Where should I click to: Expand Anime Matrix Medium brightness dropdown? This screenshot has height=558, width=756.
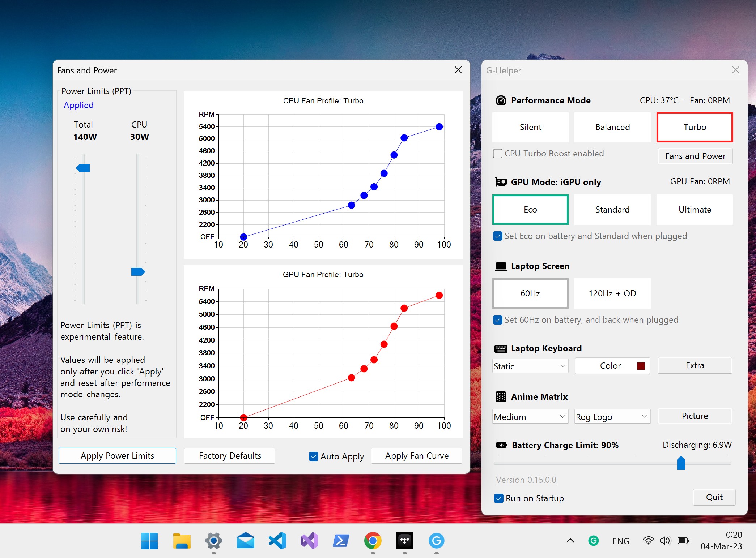pos(530,417)
